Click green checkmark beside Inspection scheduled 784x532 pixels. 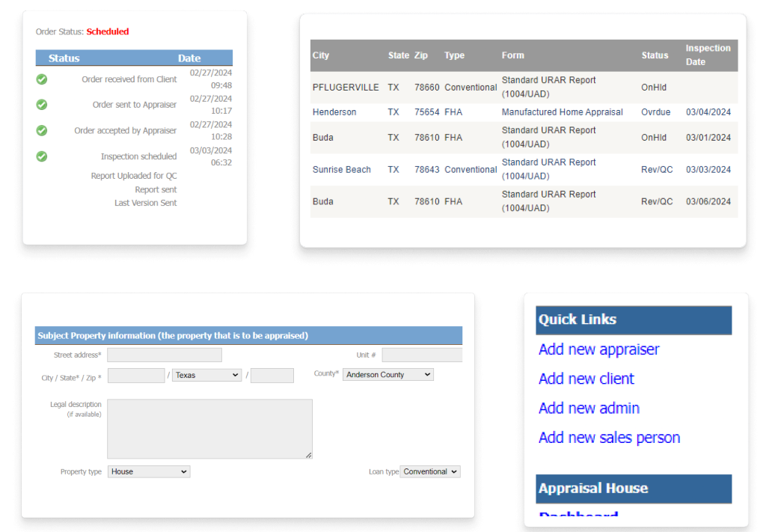click(42, 156)
